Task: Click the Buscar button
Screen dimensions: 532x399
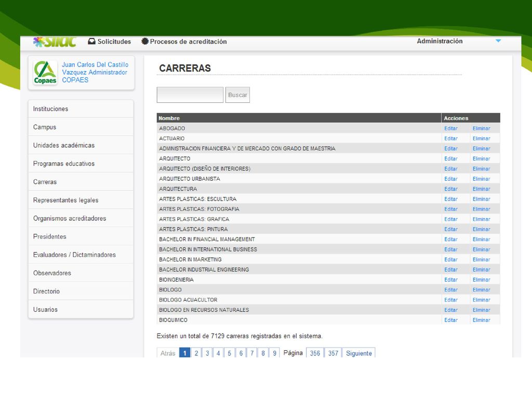Action: point(237,95)
